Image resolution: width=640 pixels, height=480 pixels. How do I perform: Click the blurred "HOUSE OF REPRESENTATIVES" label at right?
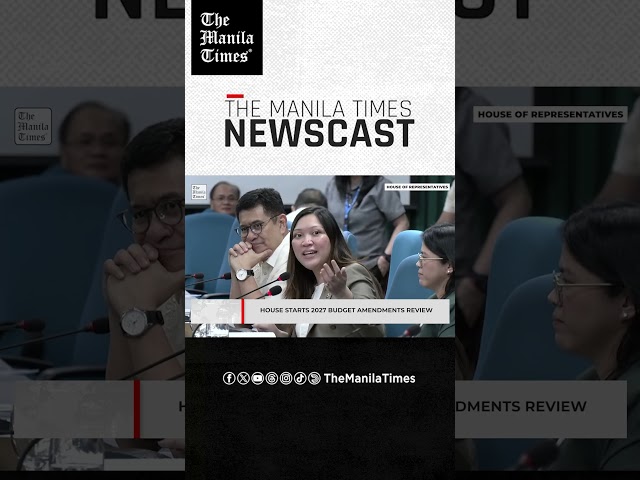[550, 114]
